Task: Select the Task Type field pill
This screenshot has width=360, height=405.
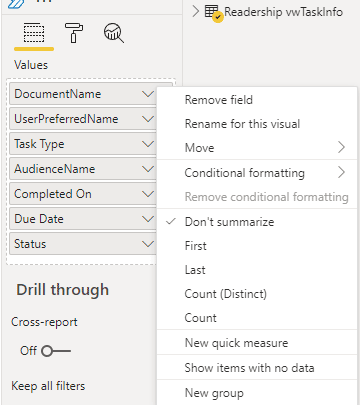Action: pyautogui.click(x=83, y=144)
